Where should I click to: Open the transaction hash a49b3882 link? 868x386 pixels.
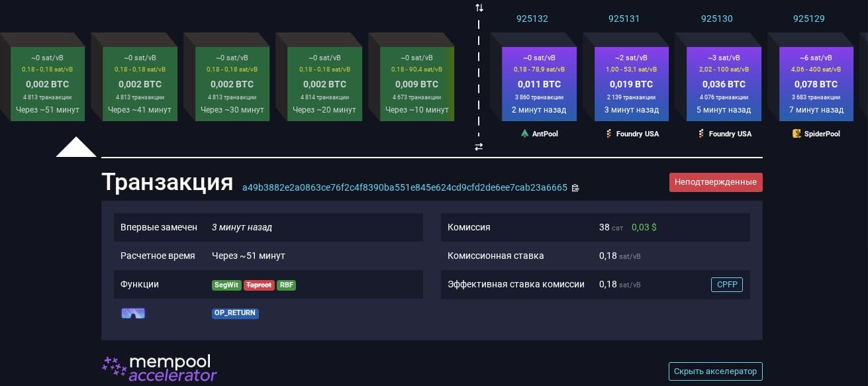[x=405, y=187]
